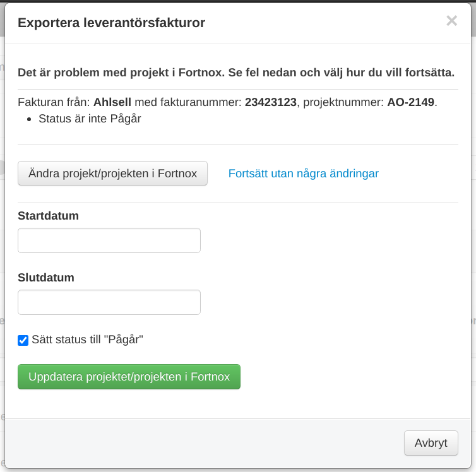Close the export dialog with the X
Screen dimensions: 476x472
point(451,21)
